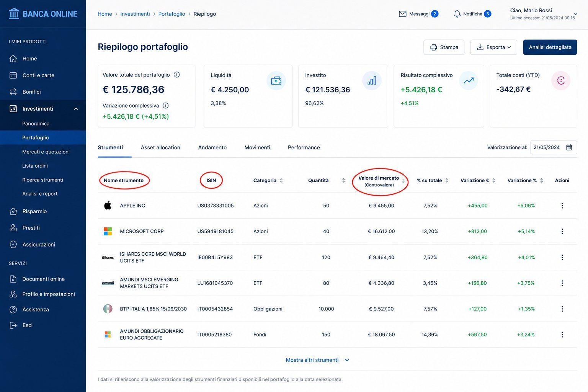
Task: Open the Mario Rossi user menu chevron
Action: 575,14
